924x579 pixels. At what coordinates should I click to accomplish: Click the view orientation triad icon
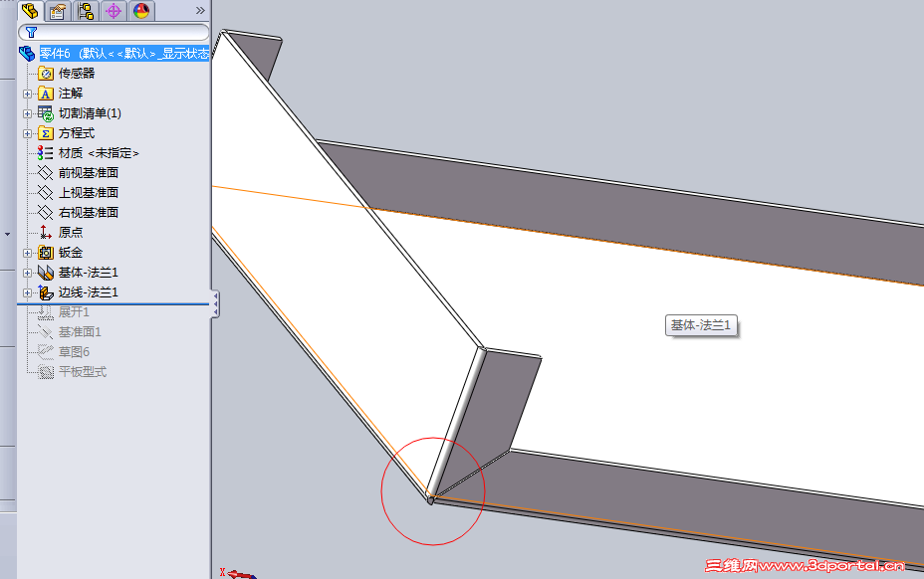239,574
